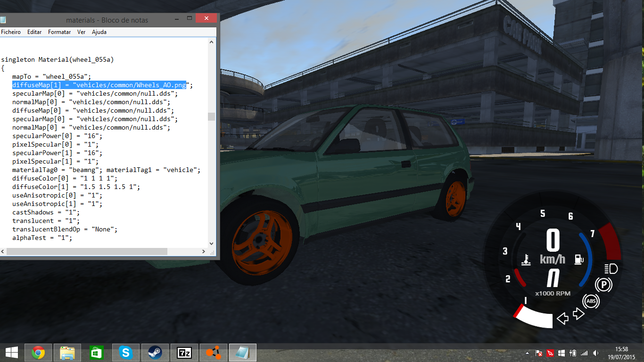Open the Editar menu
644x362 pixels.
pos(34,32)
